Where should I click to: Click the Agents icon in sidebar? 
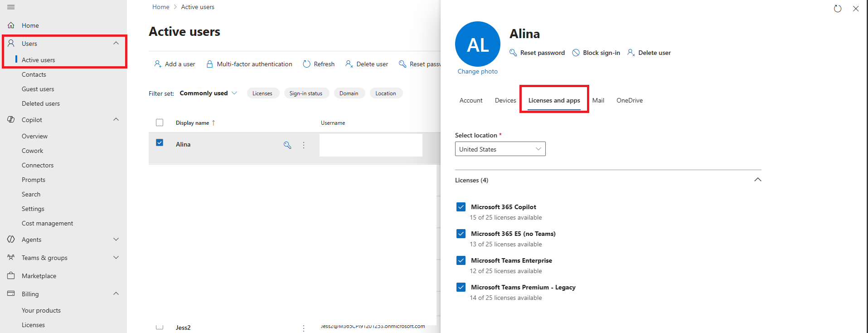(x=11, y=239)
